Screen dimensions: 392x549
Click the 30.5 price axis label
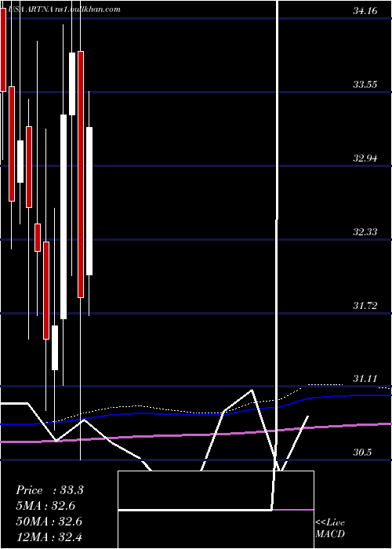coord(362,453)
